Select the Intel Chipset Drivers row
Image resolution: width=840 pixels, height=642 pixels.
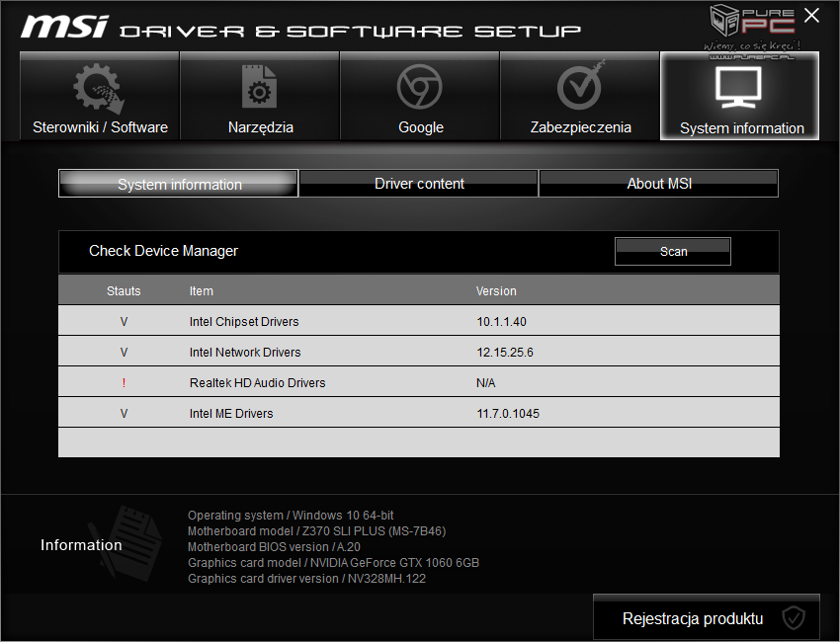tap(419, 321)
